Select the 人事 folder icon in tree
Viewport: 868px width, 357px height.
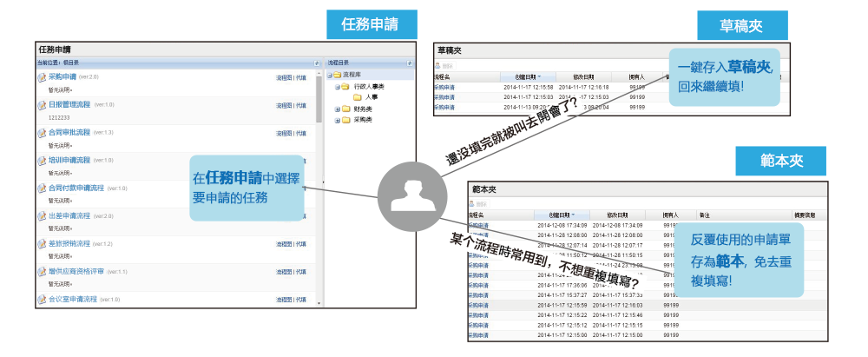coord(358,98)
